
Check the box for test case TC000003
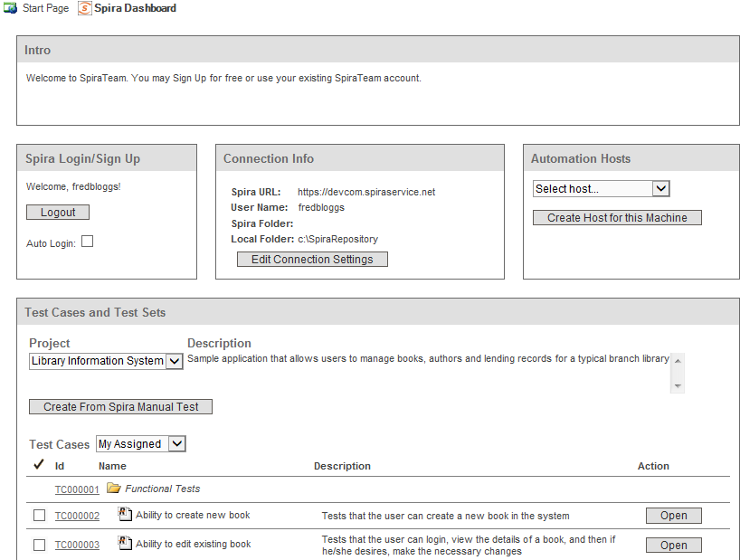[x=39, y=545]
